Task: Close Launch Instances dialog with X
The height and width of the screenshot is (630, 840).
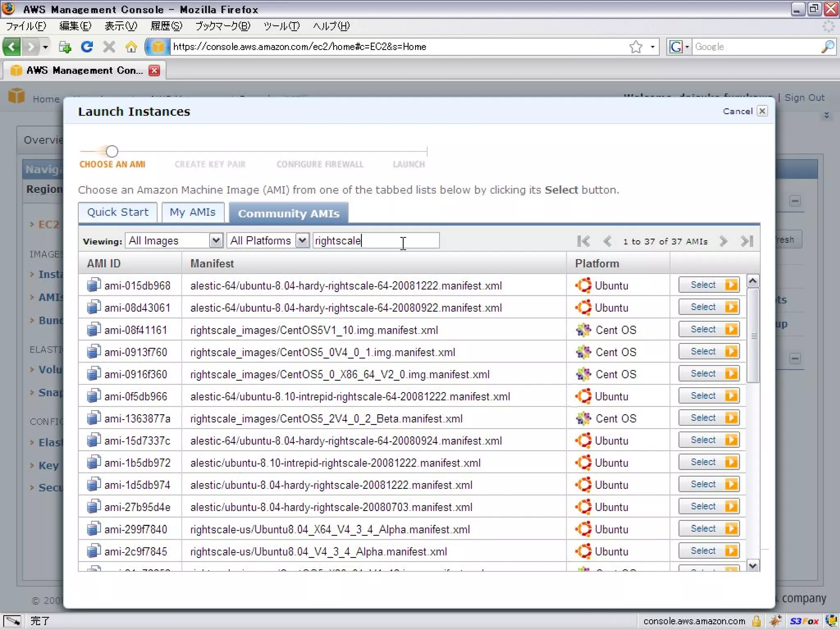Action: (762, 111)
